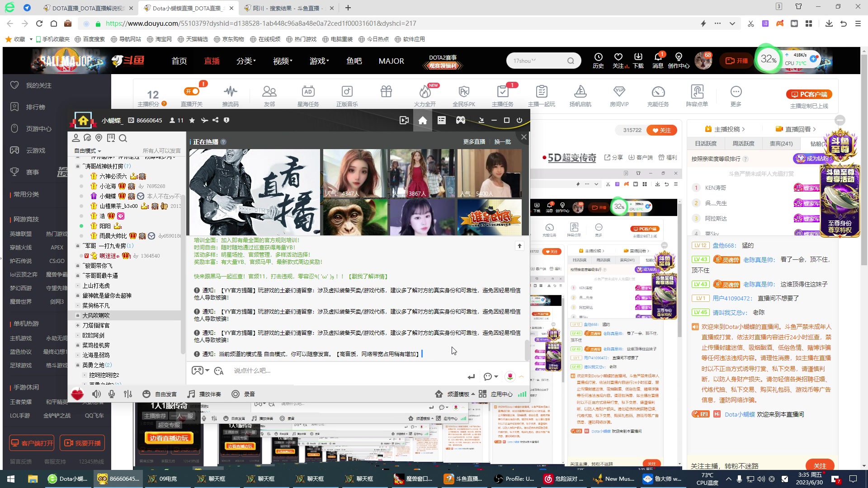
Task: Open the Douyu 历史 history icon
Action: [599, 60]
